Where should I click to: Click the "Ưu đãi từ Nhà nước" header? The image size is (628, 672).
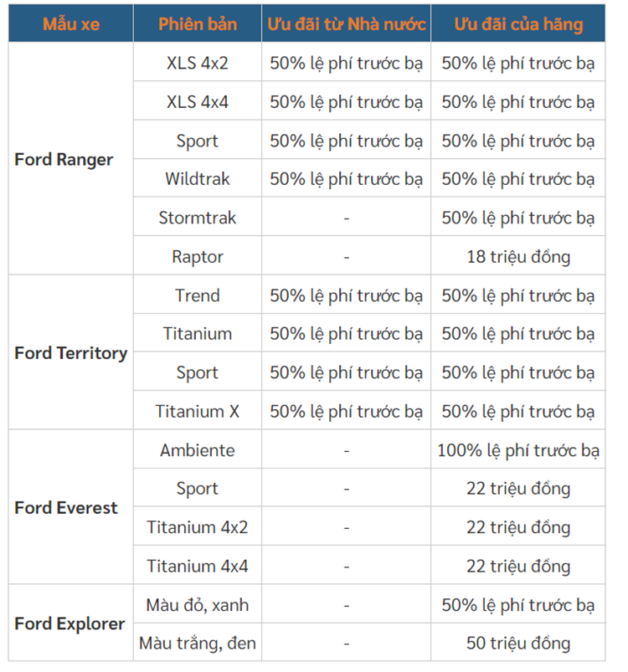click(x=346, y=24)
